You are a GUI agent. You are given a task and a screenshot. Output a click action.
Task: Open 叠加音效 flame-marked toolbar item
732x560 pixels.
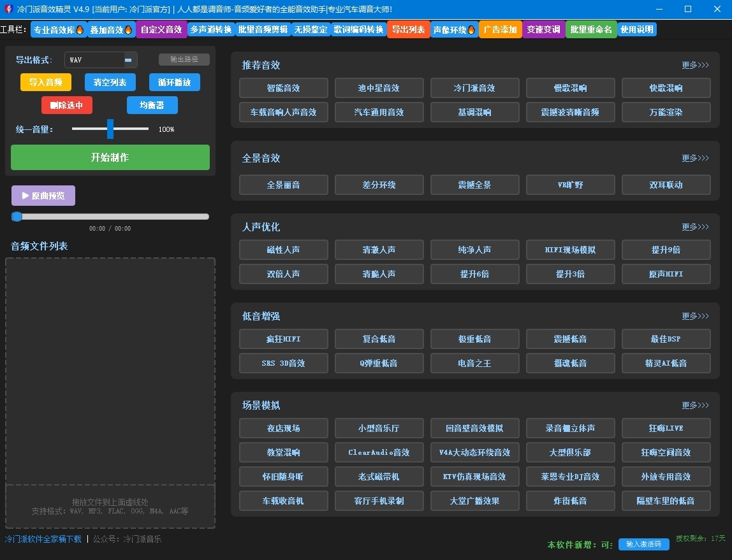pos(110,30)
